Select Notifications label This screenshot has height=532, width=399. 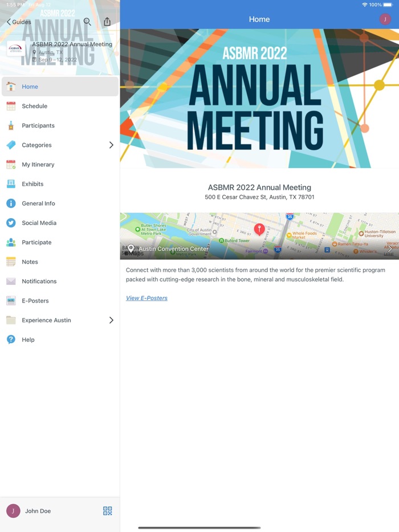coord(39,281)
